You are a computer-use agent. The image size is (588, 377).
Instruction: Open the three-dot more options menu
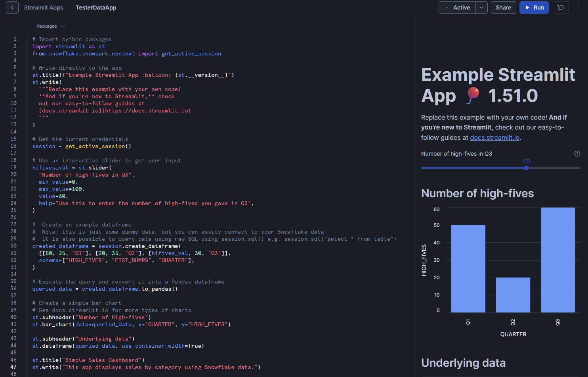click(578, 8)
